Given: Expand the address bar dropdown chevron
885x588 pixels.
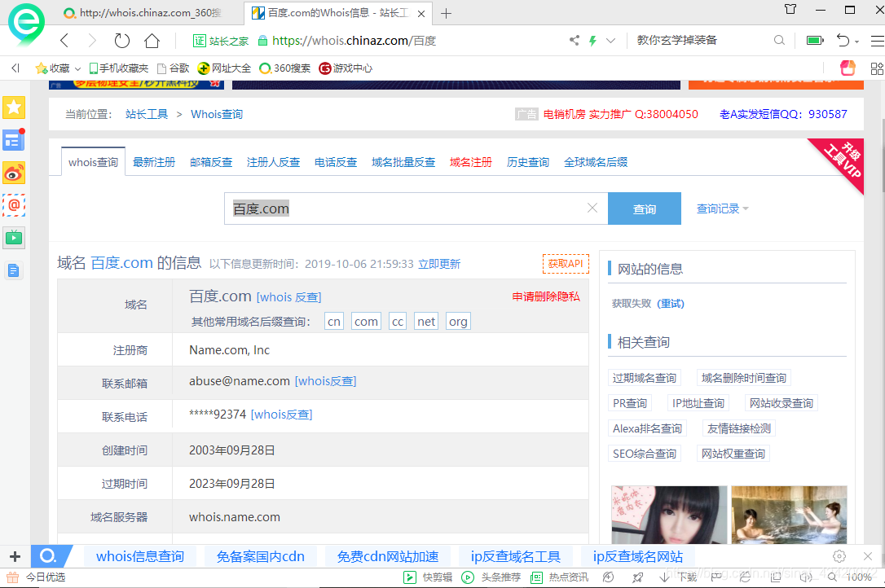Looking at the screenshot, I should 610,40.
